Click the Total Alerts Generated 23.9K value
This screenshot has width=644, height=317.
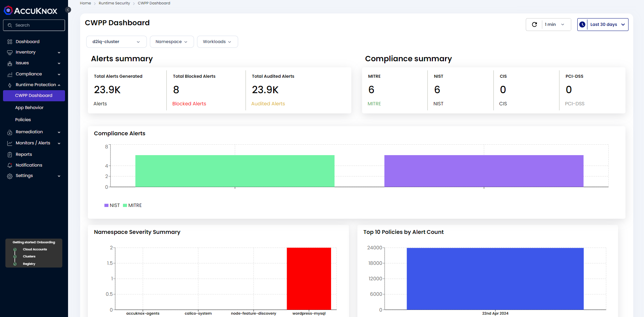coord(107,90)
